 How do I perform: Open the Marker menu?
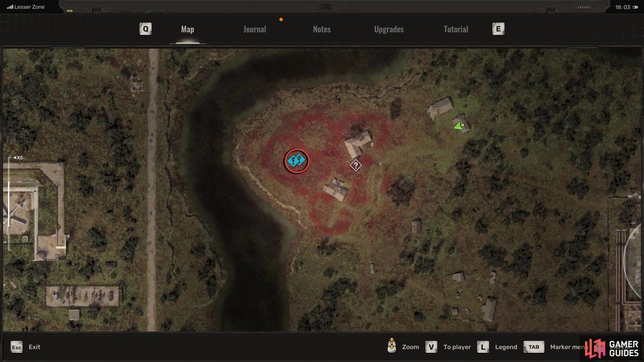pos(568,347)
